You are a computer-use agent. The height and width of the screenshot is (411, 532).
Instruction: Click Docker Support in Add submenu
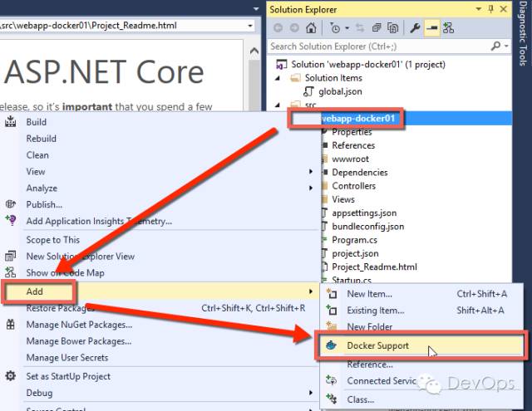[x=421, y=345]
